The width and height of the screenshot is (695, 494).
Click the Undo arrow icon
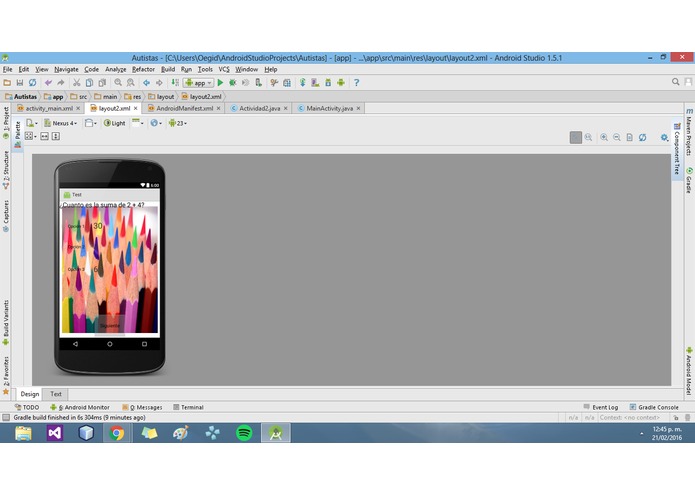pos(48,82)
